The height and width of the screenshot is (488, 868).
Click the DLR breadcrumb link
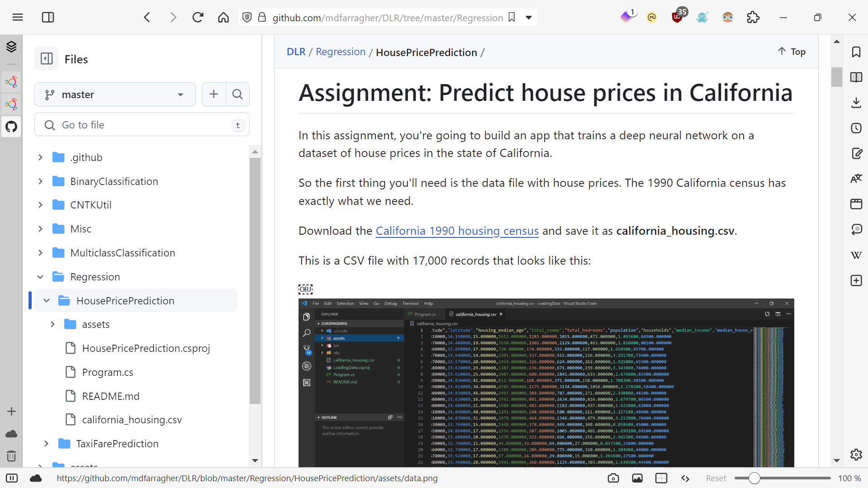(296, 52)
